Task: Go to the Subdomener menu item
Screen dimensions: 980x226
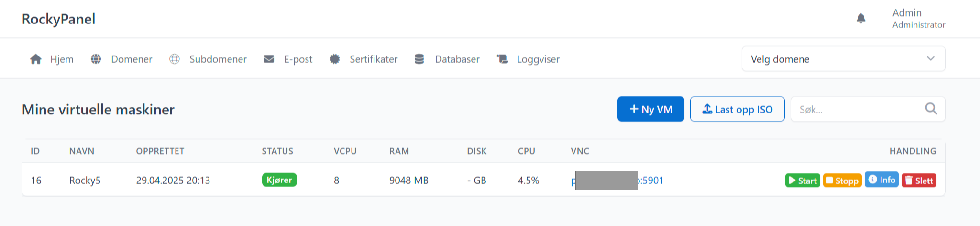Action: tap(218, 59)
